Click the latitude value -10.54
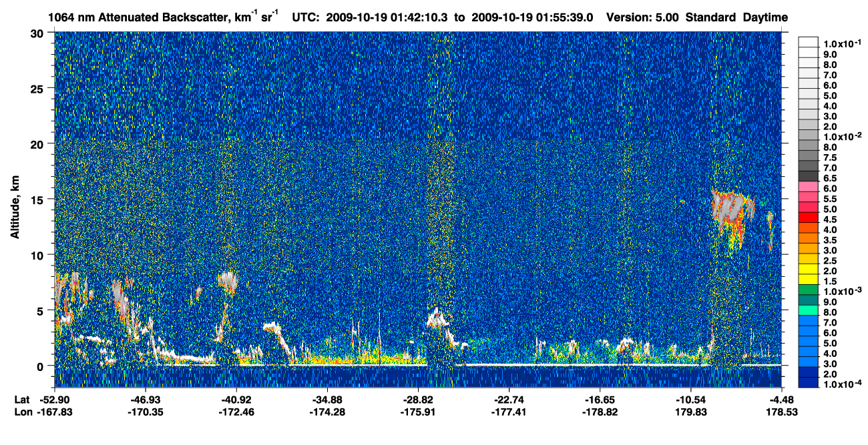The height and width of the screenshot is (445, 868). click(x=690, y=399)
